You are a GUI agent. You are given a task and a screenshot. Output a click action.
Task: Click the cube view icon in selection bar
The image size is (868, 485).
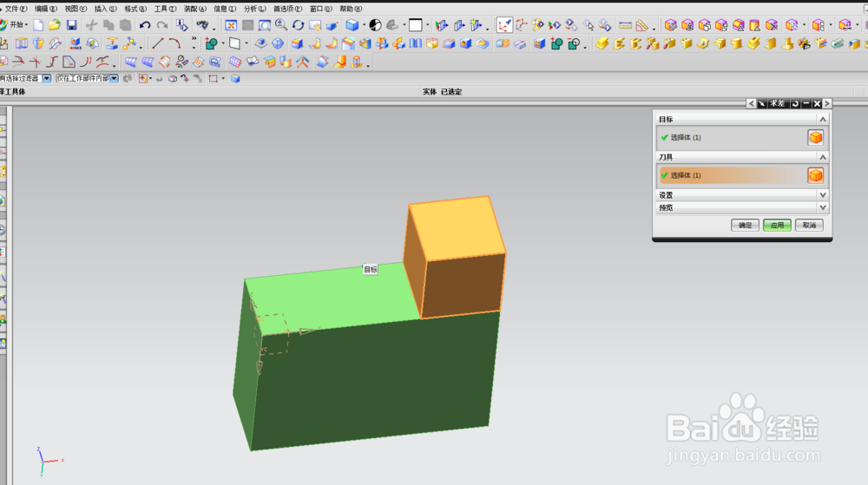click(x=235, y=79)
